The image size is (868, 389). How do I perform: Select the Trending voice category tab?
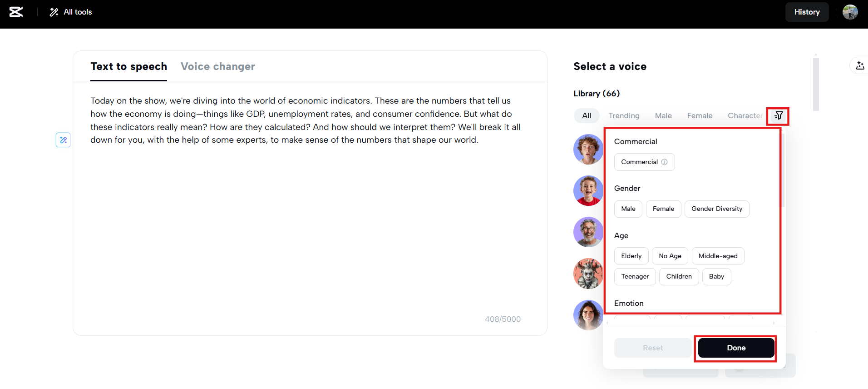[x=624, y=116]
